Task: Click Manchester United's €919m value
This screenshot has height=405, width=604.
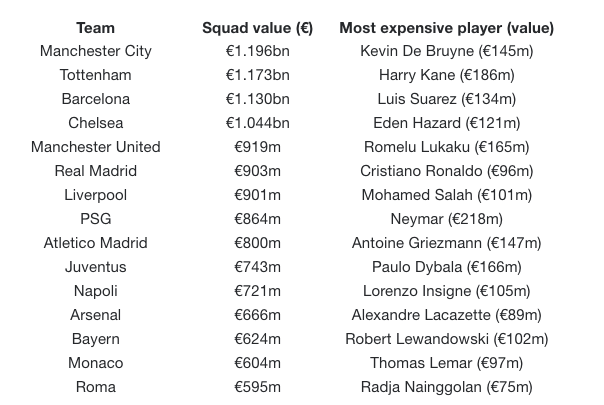Action: click(x=257, y=147)
